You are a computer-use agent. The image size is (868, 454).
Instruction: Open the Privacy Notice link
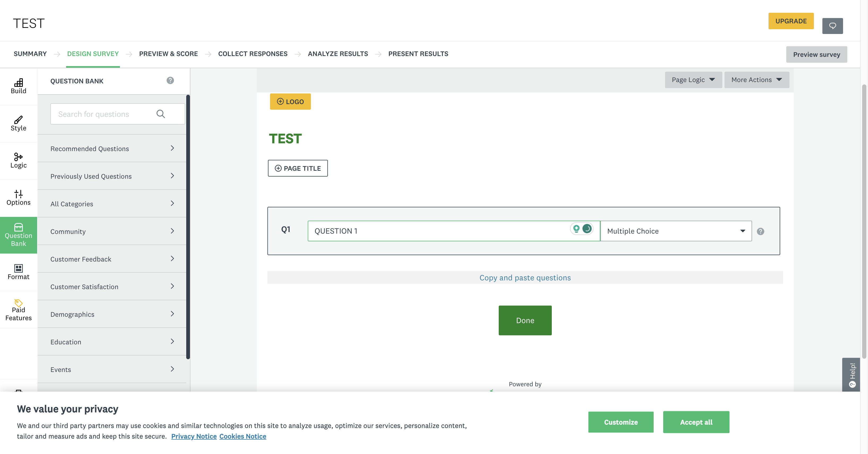[194, 436]
